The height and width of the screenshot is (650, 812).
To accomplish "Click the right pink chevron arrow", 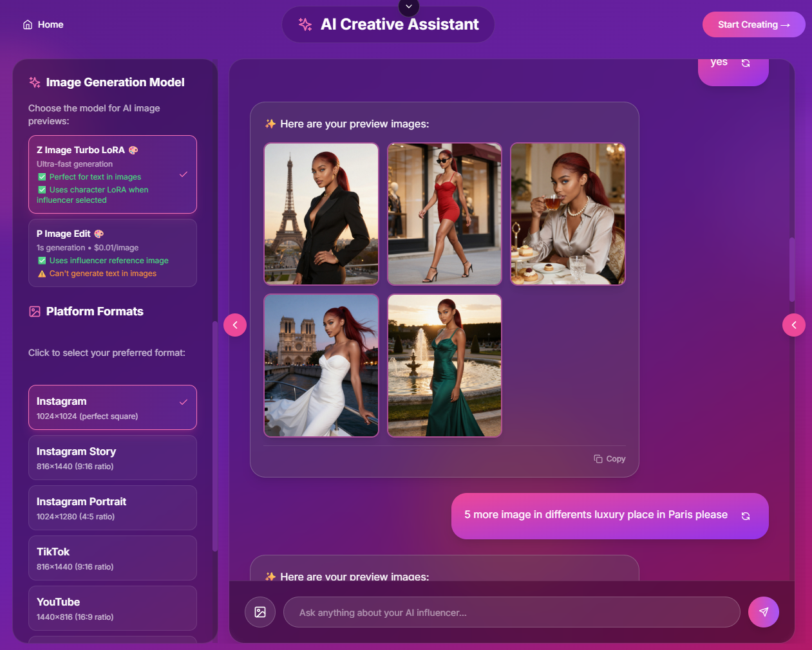I will pos(794,325).
